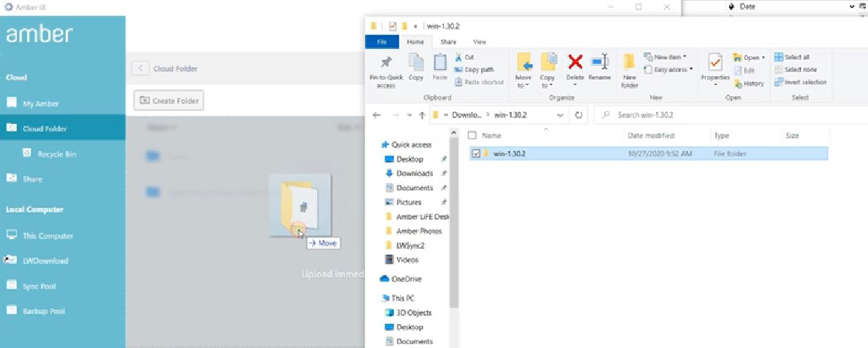
Task: Click Explorer's back navigation arrow
Action: pyautogui.click(x=377, y=115)
